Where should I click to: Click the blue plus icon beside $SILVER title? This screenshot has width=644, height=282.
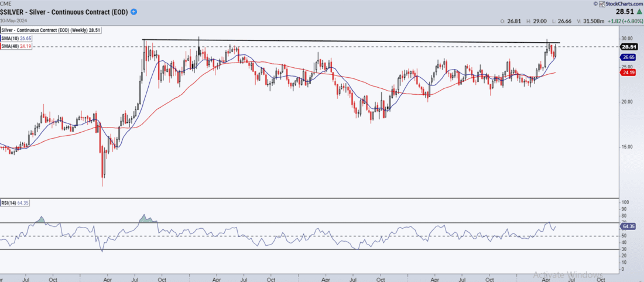(135, 12)
